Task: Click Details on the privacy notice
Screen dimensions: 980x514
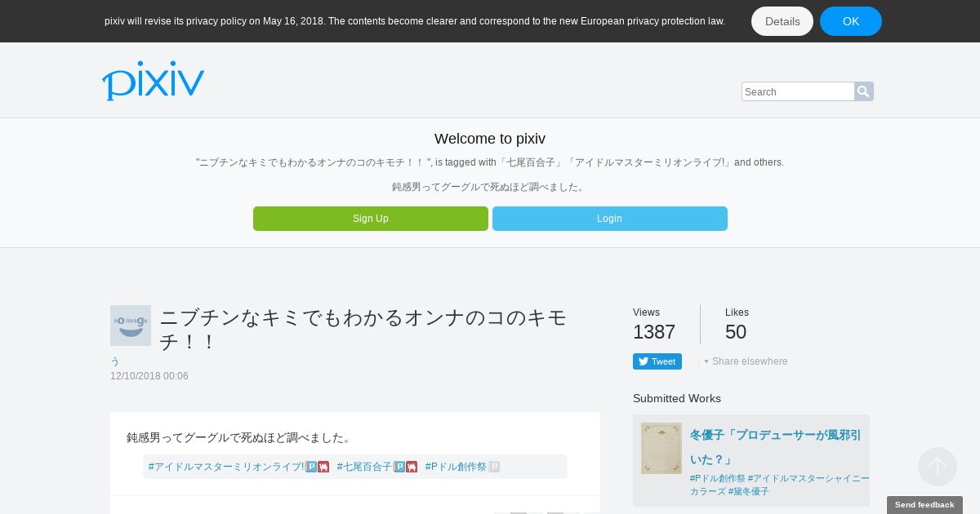Action: pos(782,21)
